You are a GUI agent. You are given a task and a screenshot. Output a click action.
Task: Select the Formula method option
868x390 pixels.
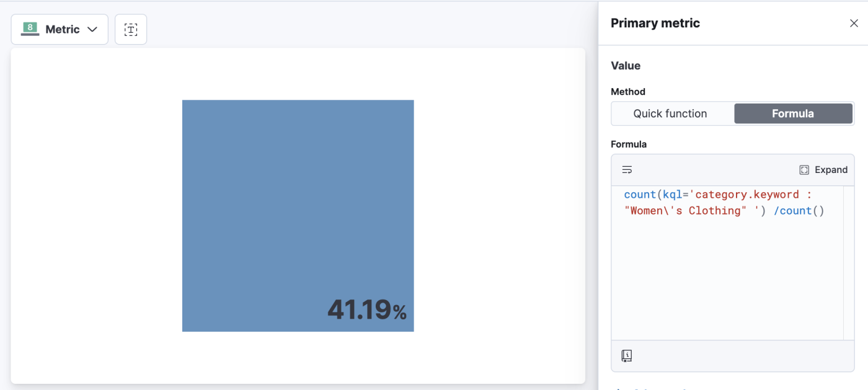(793, 113)
